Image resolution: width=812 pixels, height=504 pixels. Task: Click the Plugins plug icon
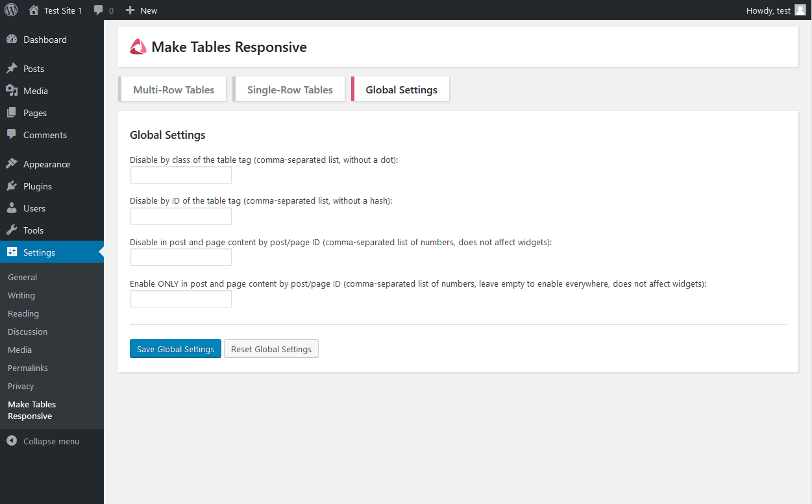(13, 186)
